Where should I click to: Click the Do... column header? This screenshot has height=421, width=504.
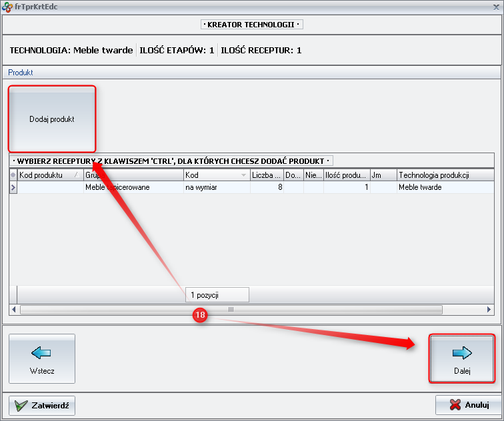(x=293, y=175)
